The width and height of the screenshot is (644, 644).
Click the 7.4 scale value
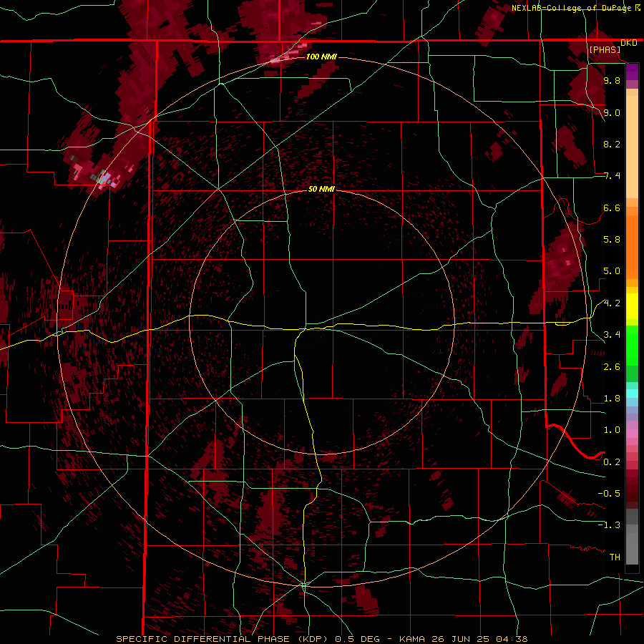point(612,176)
